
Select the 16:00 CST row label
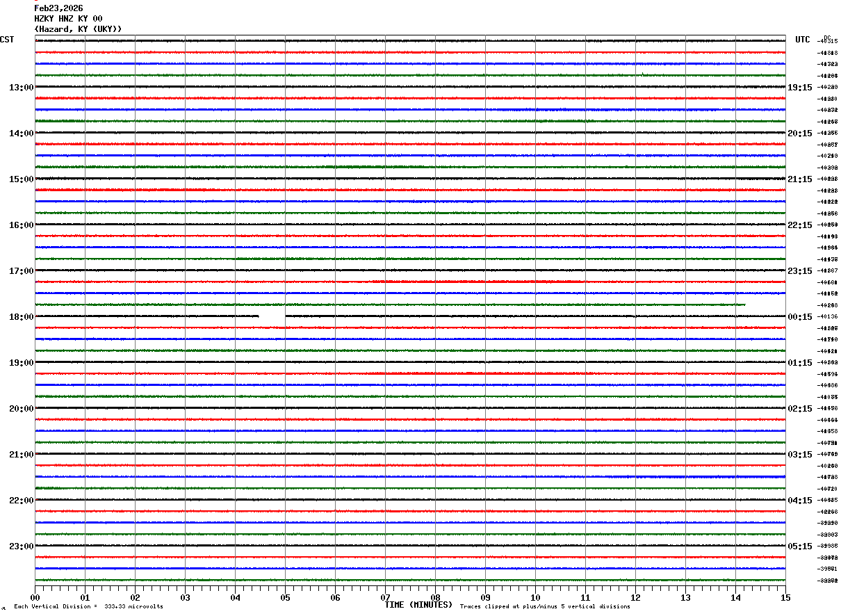pyautogui.click(x=21, y=225)
